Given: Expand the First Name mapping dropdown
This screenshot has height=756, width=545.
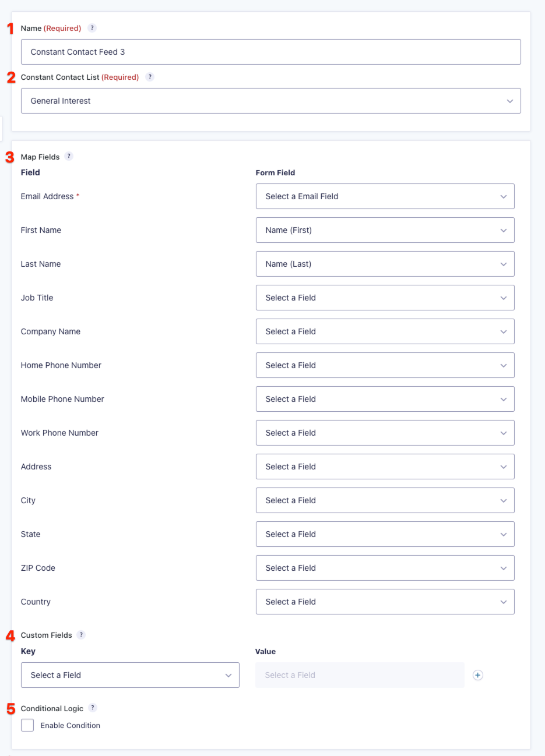Looking at the screenshot, I should (385, 230).
